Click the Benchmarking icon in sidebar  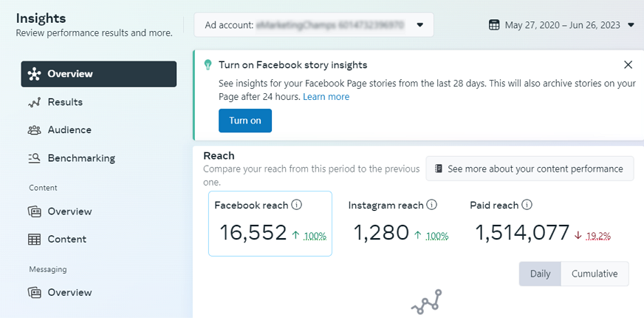[x=34, y=158]
